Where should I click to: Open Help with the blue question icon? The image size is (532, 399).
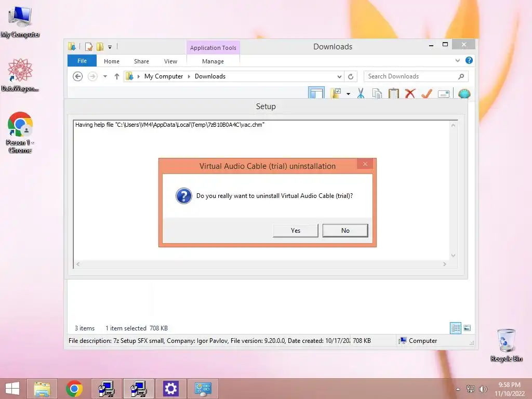point(469,60)
